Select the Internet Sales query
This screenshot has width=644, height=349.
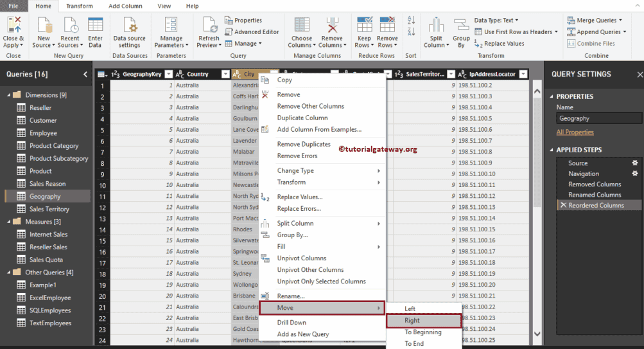48,235
